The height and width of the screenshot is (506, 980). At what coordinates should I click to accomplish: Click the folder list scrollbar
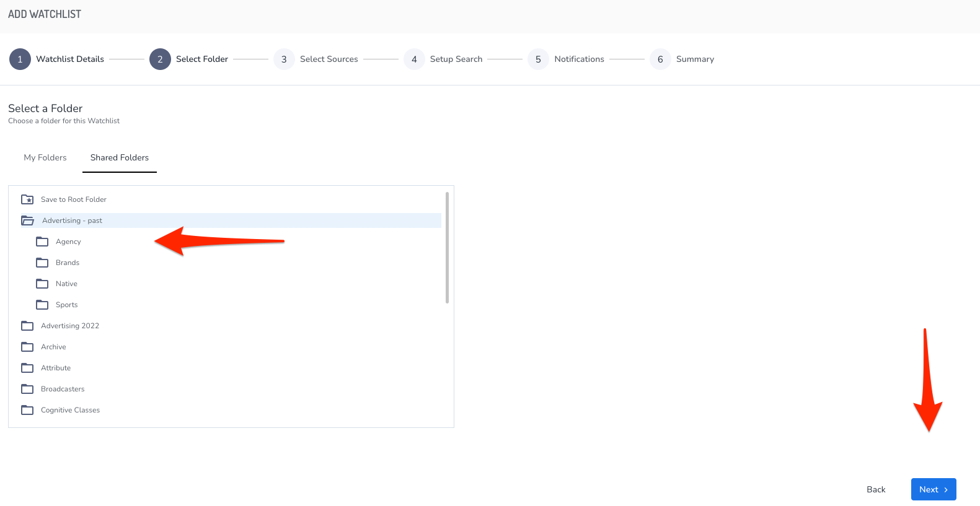coord(447,248)
